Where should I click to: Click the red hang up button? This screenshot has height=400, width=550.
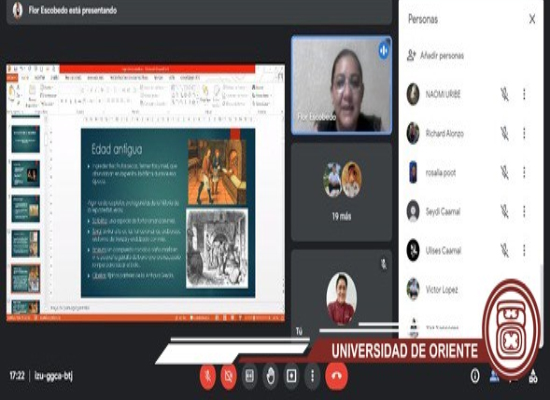pos(336,376)
